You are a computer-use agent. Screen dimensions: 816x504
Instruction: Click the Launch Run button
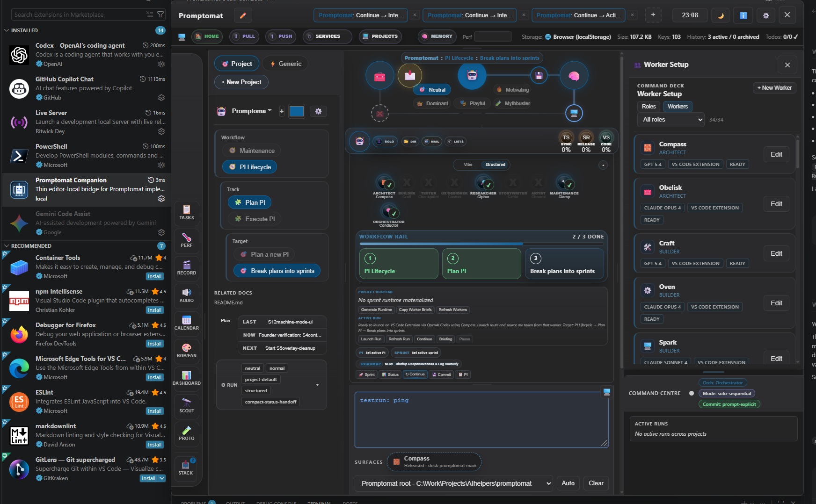(371, 339)
